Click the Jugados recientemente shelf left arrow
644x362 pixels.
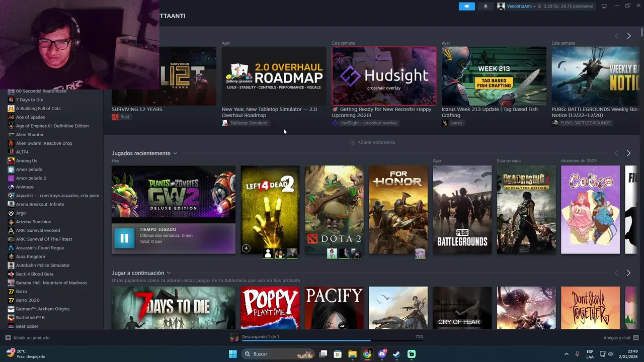click(x=616, y=153)
